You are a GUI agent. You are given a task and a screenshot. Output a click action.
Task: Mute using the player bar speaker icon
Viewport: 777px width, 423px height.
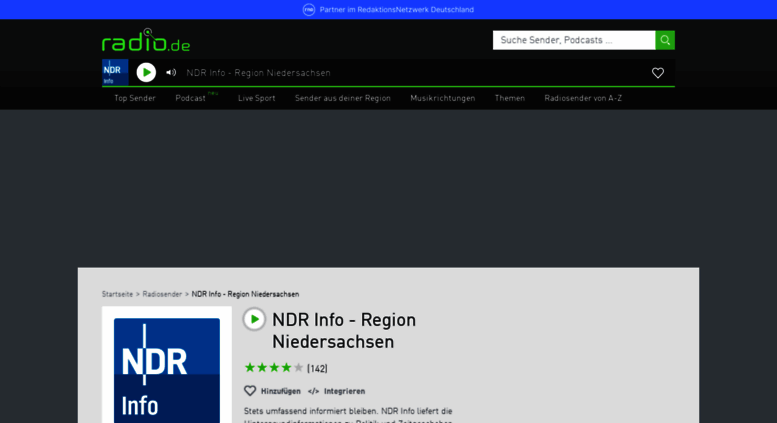pos(171,72)
